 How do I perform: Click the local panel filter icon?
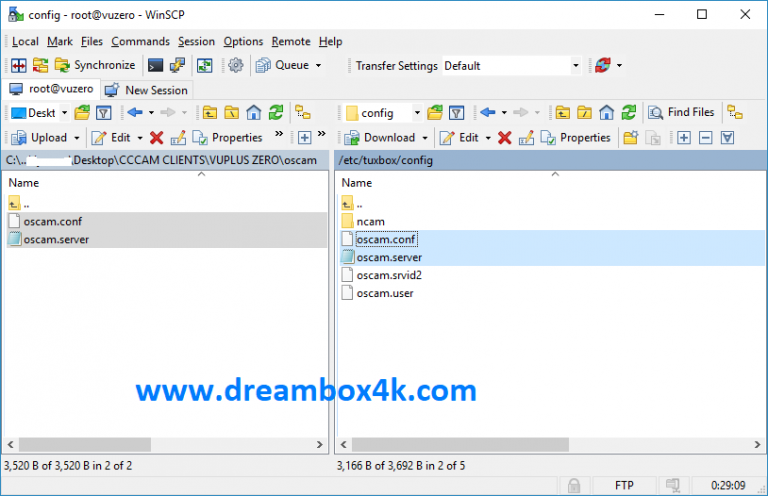(104, 113)
